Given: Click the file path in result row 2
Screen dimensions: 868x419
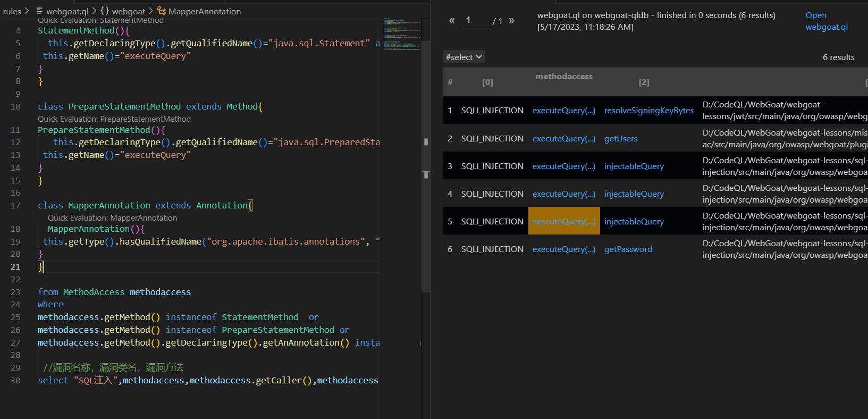Looking at the screenshot, I should pos(785,139).
